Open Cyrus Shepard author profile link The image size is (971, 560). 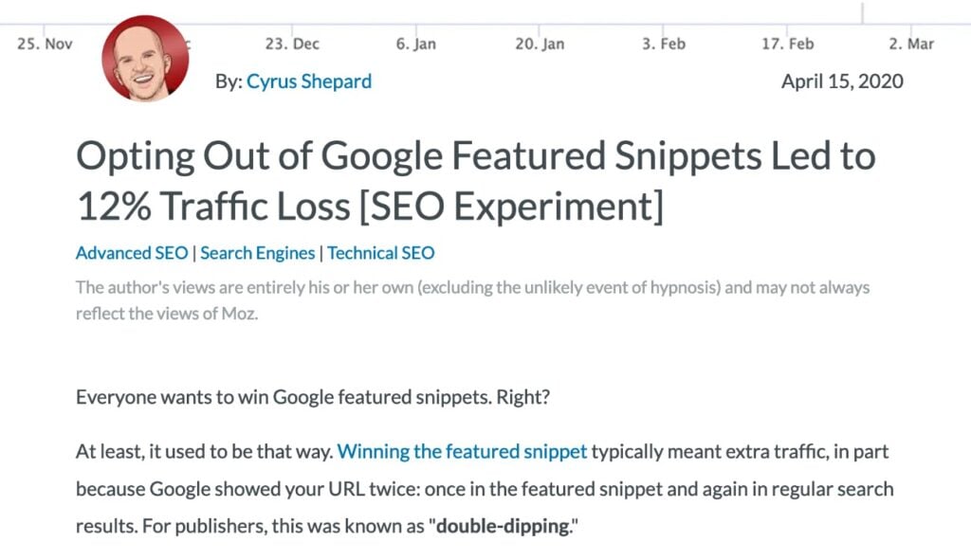[x=309, y=81]
